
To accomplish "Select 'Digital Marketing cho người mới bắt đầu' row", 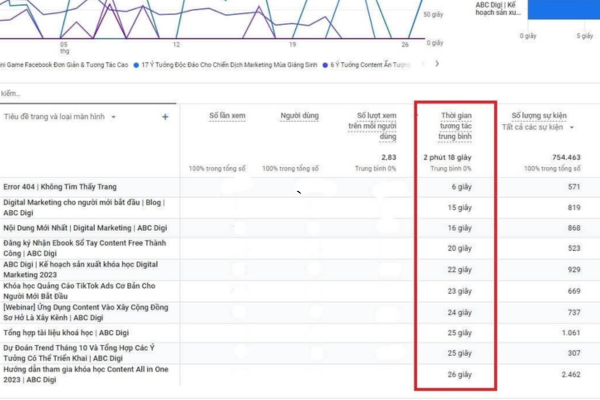I will (300, 207).
